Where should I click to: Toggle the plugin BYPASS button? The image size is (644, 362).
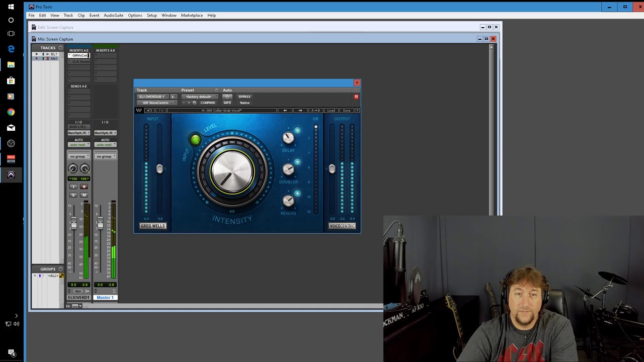pyautogui.click(x=245, y=97)
